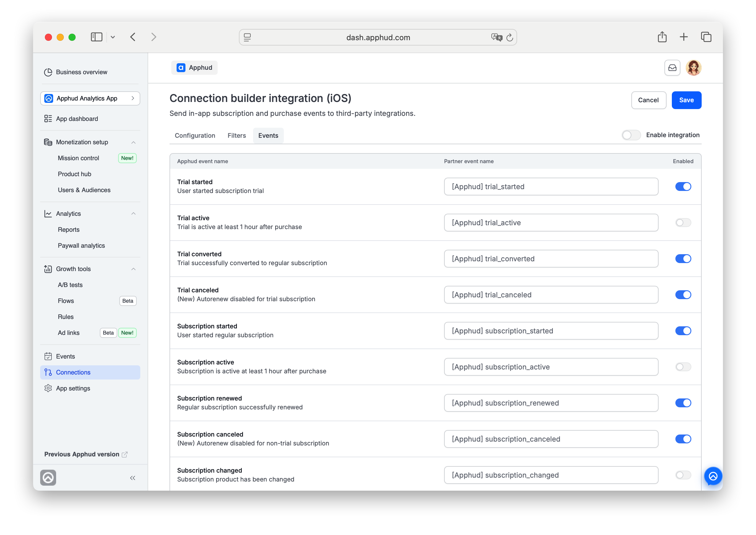
Task: Open Users & Audiences in sidebar
Action: click(x=84, y=190)
